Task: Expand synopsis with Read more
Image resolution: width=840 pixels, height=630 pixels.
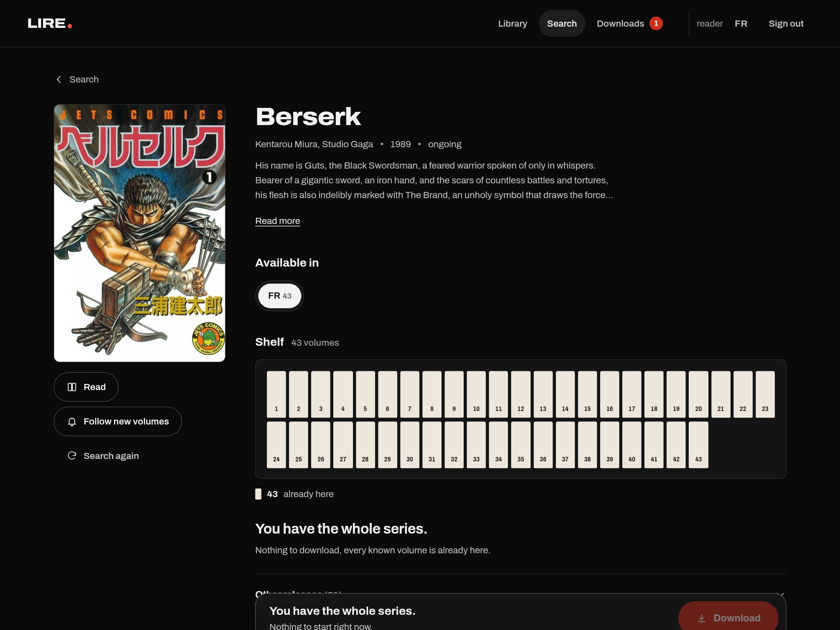Action: tap(278, 221)
